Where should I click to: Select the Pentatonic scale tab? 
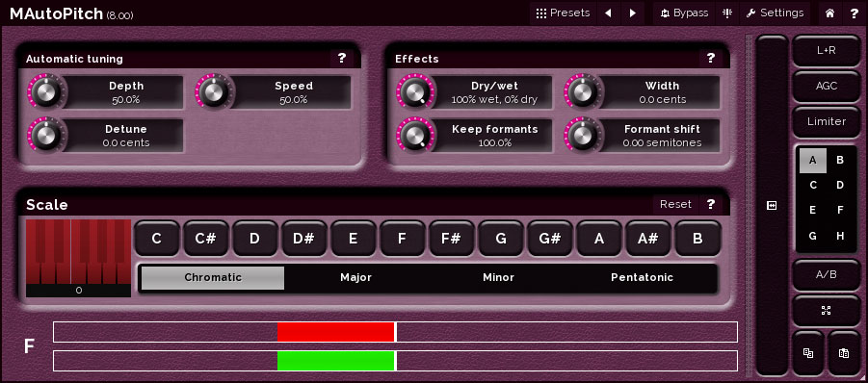643,277
